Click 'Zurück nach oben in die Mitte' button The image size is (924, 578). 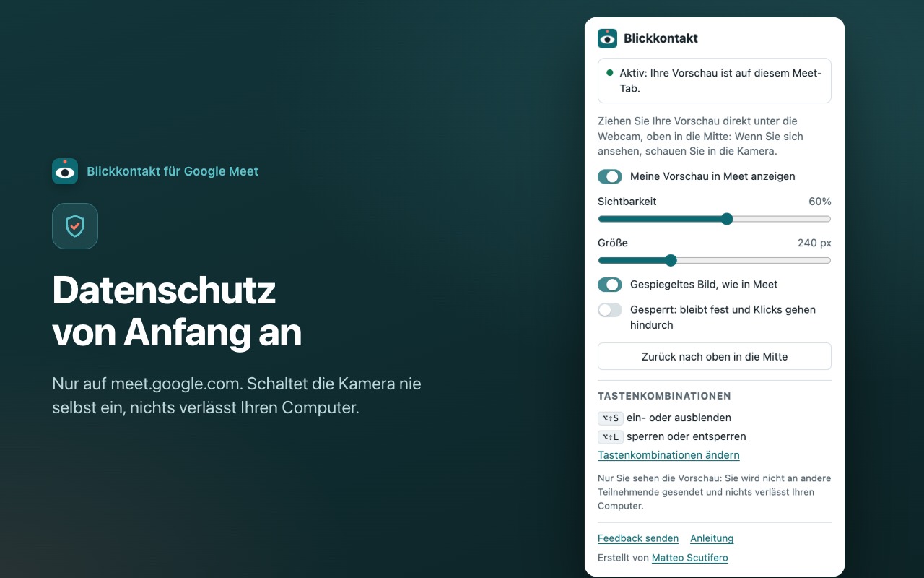715,356
